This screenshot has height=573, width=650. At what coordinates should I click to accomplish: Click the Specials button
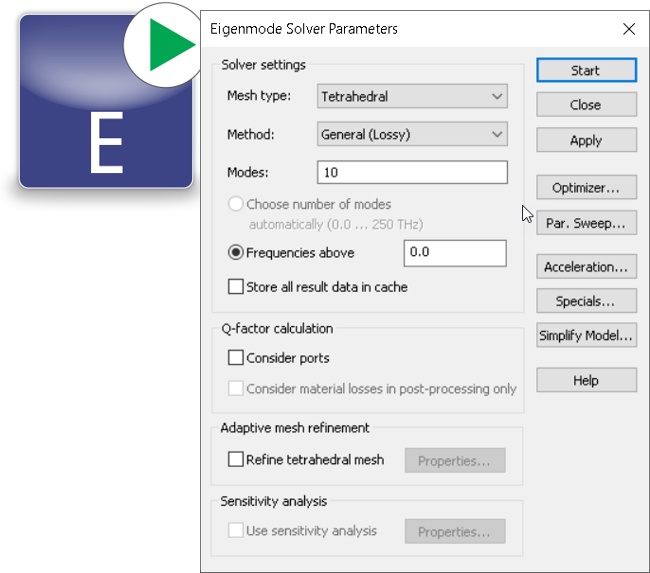586,301
